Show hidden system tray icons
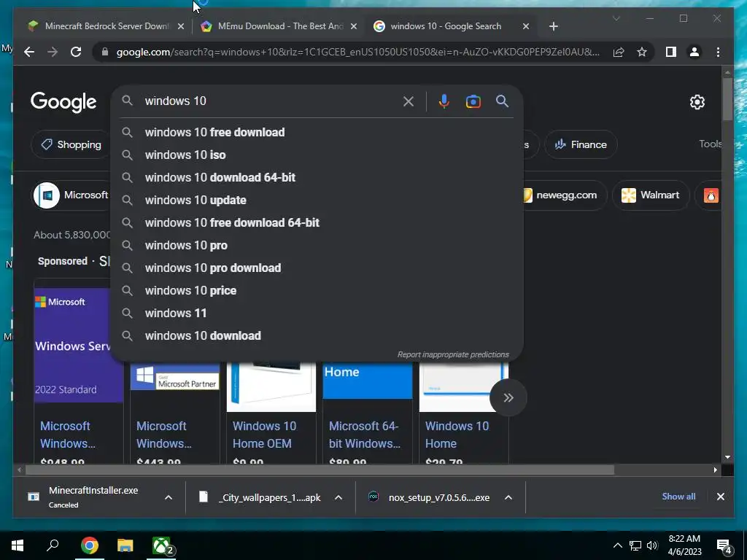Image resolution: width=747 pixels, height=560 pixels. click(617, 545)
